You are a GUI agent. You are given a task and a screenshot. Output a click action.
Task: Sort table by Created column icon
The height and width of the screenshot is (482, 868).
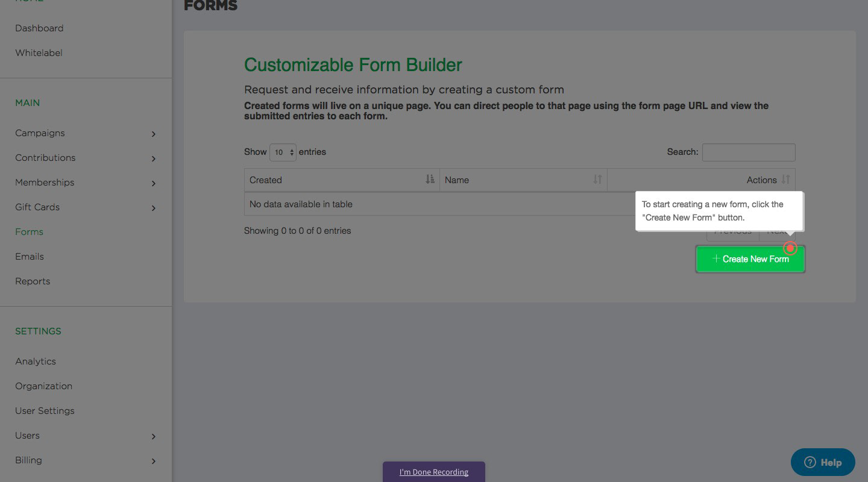[x=430, y=180]
